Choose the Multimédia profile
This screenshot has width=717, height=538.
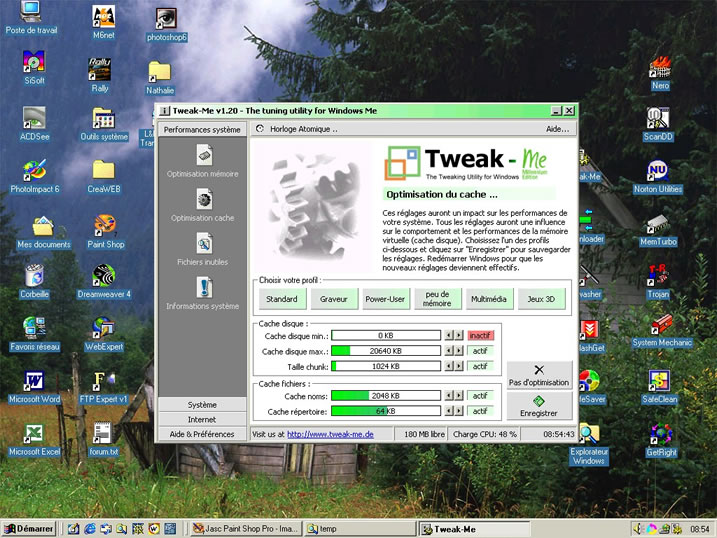tap(489, 299)
